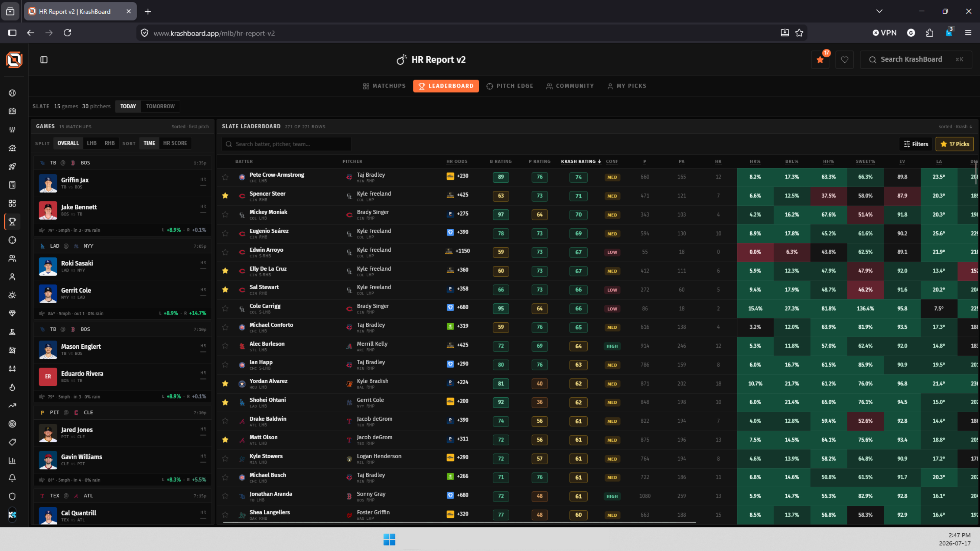The width and height of the screenshot is (980, 551).
Task: Switch to the Matchups tab
Action: coord(384,86)
